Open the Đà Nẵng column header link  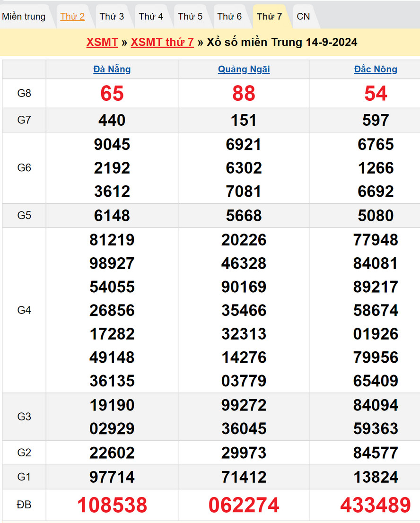[x=112, y=70]
